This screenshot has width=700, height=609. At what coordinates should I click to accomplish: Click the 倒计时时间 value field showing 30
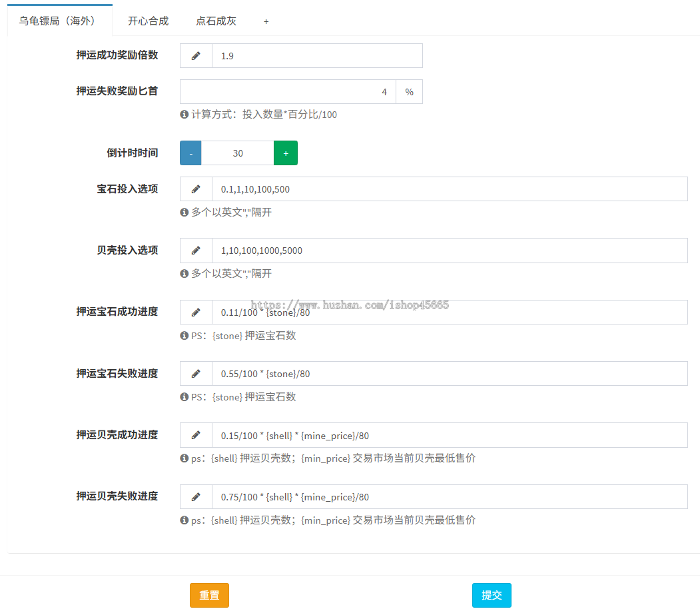click(x=238, y=153)
